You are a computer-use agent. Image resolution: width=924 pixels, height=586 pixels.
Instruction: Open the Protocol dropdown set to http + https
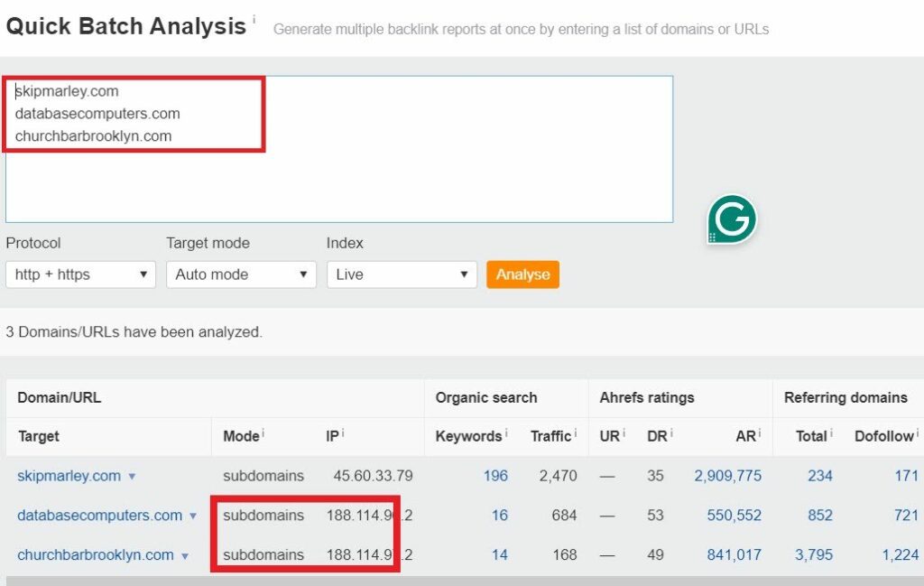(x=80, y=274)
